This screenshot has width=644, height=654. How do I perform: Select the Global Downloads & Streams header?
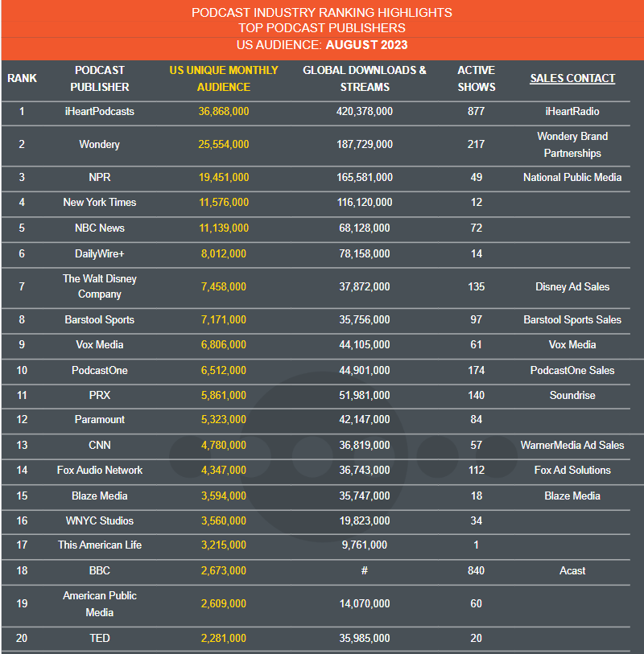point(365,78)
